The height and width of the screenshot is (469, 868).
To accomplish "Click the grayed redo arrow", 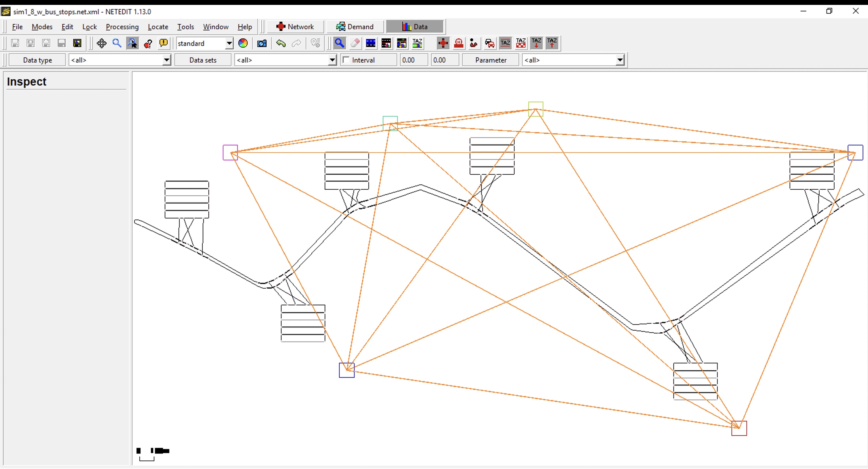I will tap(296, 43).
